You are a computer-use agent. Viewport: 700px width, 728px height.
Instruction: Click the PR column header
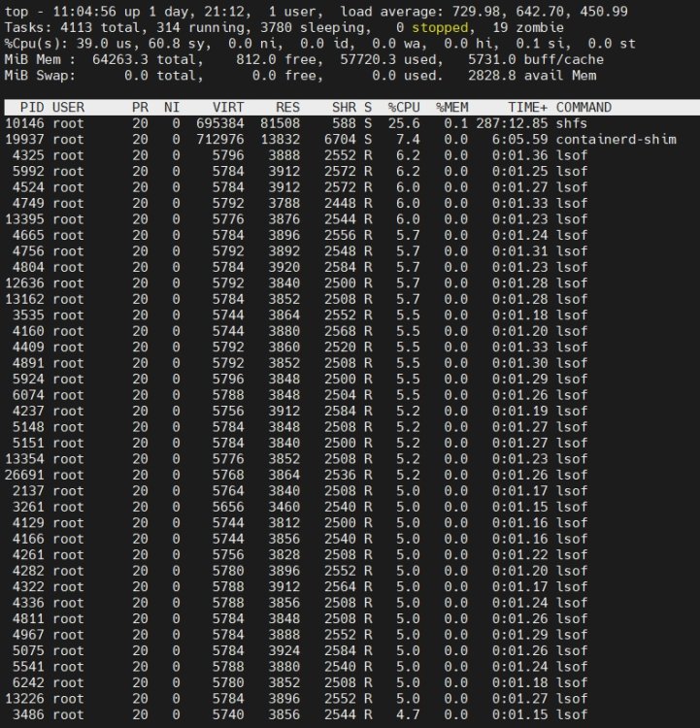point(140,107)
